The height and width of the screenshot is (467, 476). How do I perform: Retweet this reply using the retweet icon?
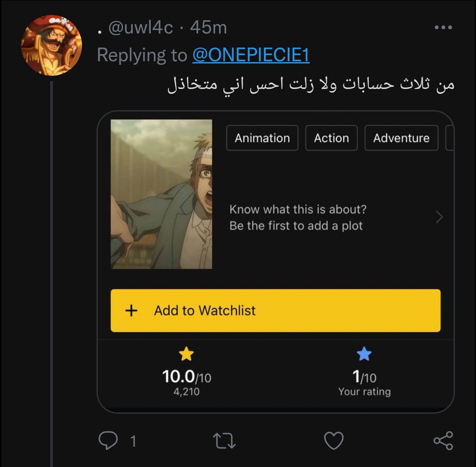pyautogui.click(x=224, y=441)
